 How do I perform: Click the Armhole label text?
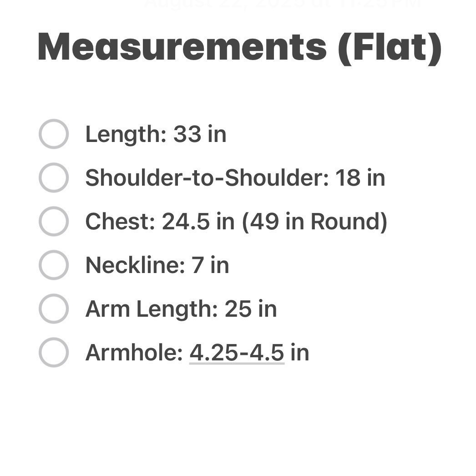[x=134, y=353]
